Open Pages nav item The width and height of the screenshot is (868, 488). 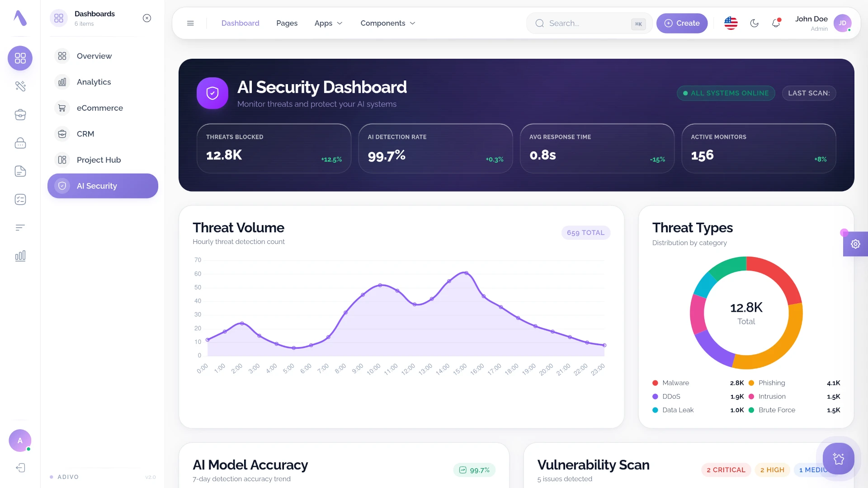287,23
